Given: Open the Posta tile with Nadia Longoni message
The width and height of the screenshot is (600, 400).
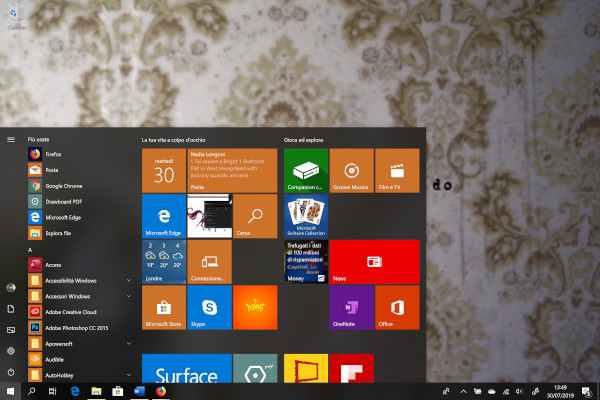Looking at the screenshot, I should click(232, 170).
